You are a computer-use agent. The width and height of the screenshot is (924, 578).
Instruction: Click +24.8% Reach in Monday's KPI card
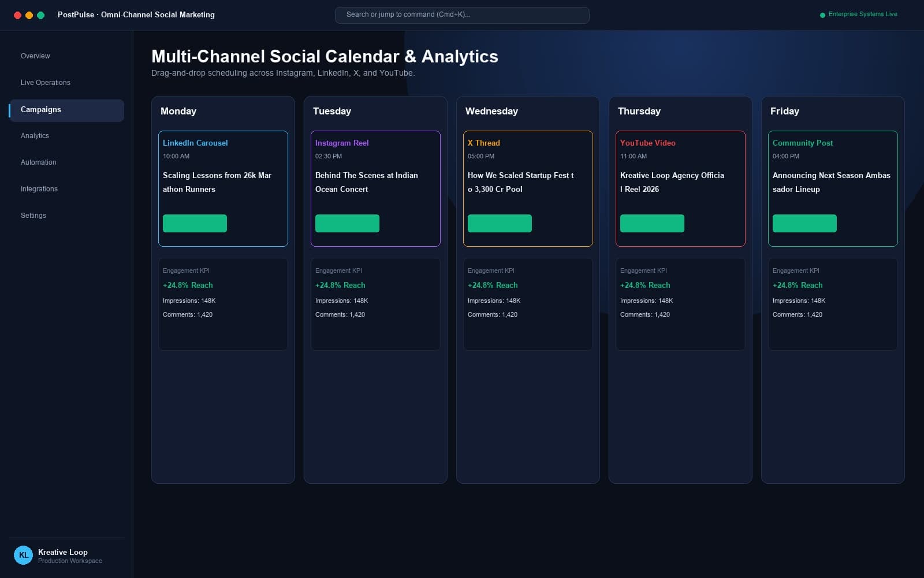(188, 285)
